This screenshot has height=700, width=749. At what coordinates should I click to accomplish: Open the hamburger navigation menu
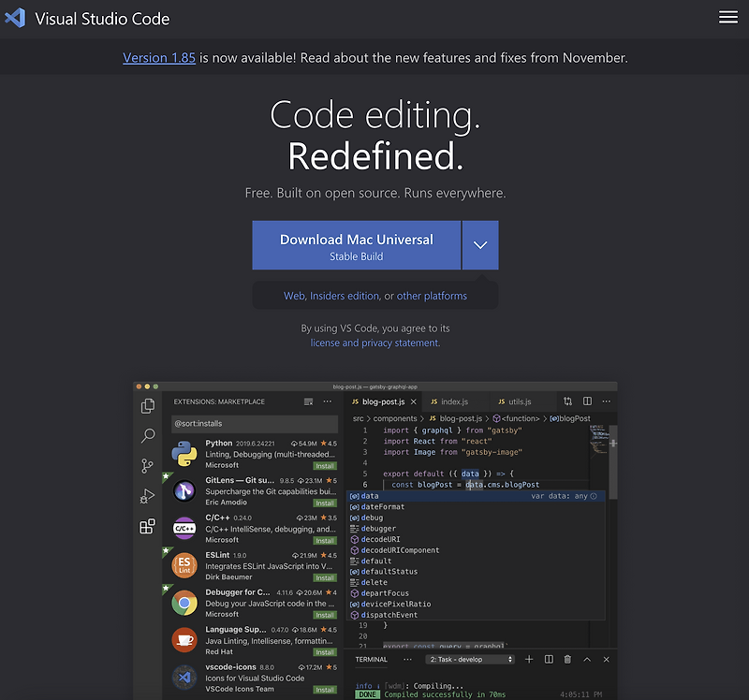728,17
